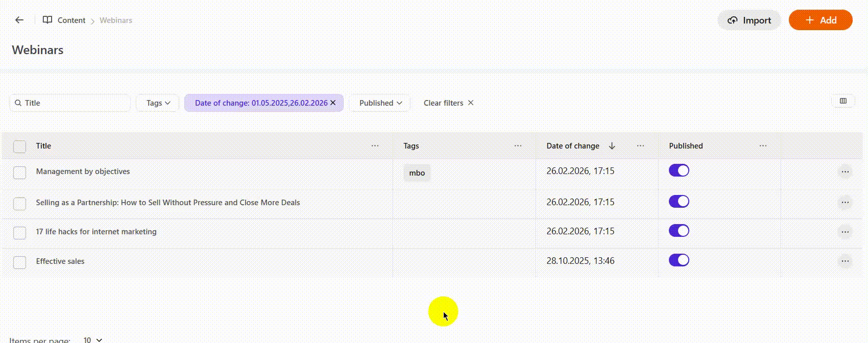Click the Add button
868x343 pixels.
click(x=821, y=20)
